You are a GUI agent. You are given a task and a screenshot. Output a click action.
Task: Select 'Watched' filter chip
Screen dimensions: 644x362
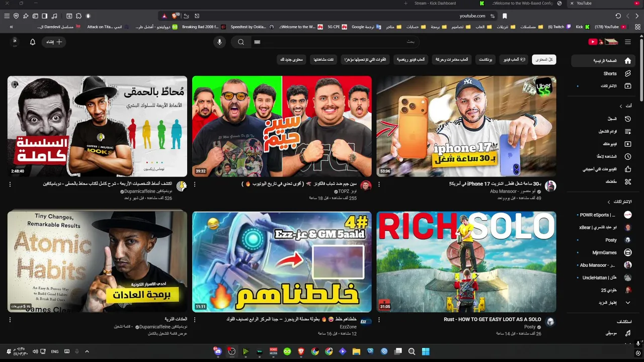click(324, 59)
